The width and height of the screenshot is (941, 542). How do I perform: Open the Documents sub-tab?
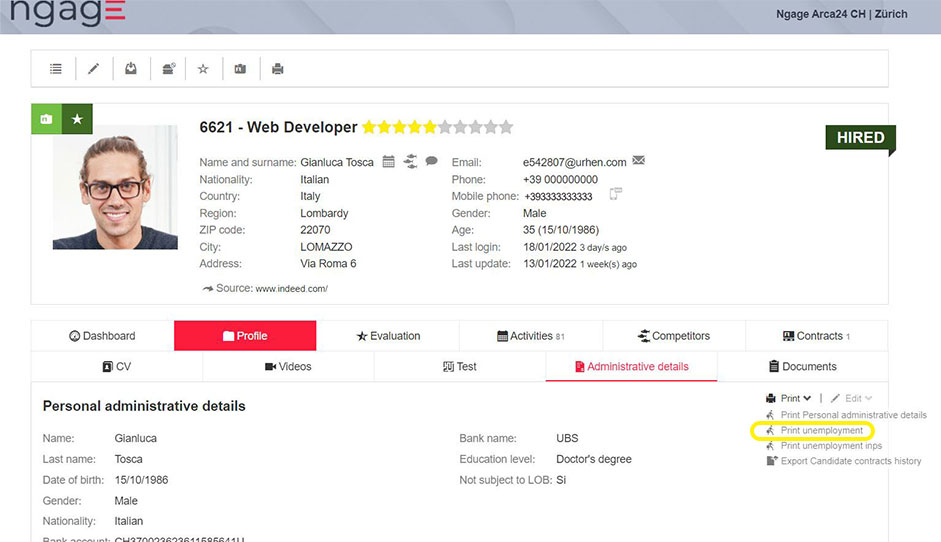click(x=802, y=367)
